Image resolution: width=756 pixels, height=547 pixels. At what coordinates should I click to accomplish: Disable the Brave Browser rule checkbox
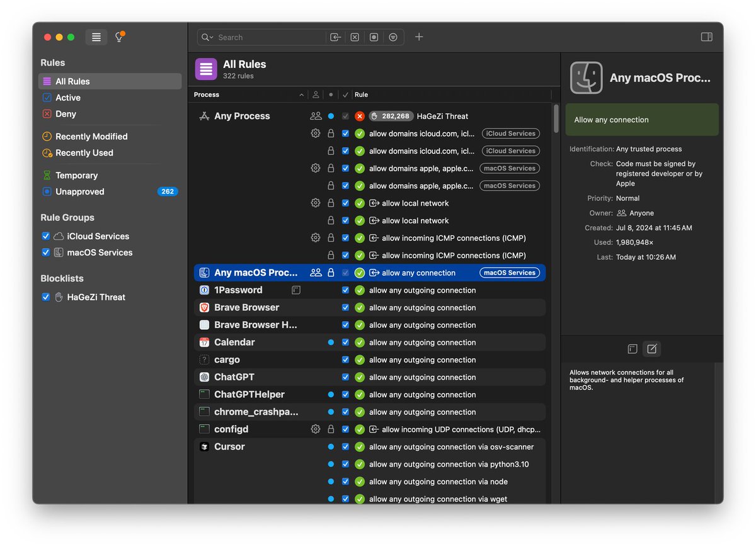[345, 308]
